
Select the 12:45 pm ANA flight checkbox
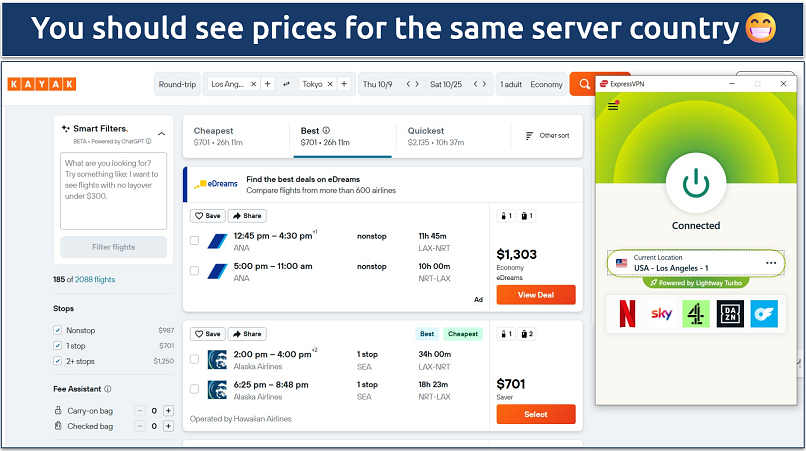(194, 241)
